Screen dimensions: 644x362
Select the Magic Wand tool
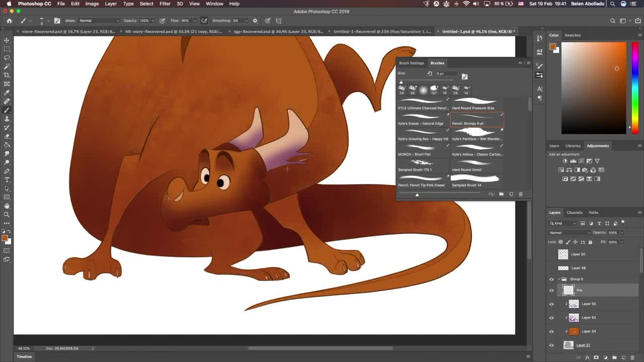click(x=7, y=66)
